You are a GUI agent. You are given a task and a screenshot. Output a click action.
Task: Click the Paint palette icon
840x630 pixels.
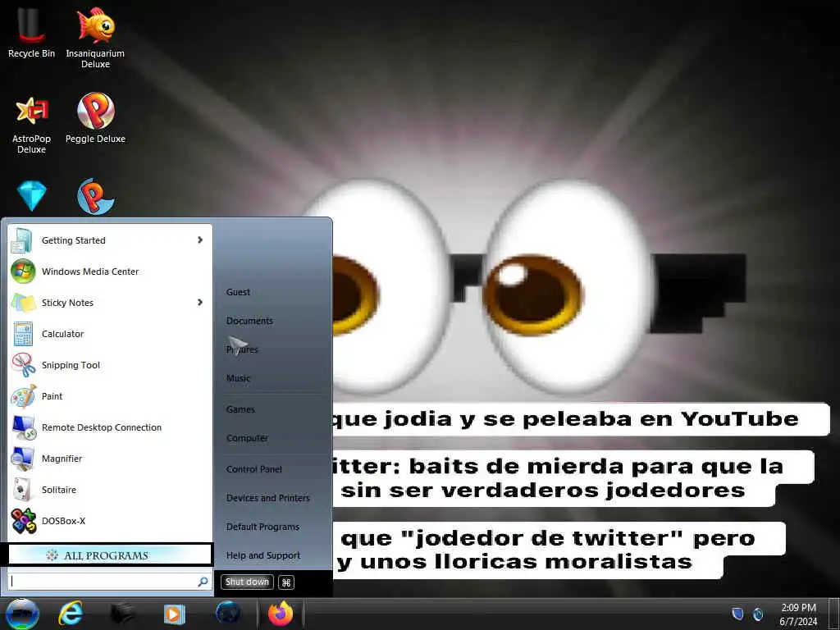tap(24, 396)
